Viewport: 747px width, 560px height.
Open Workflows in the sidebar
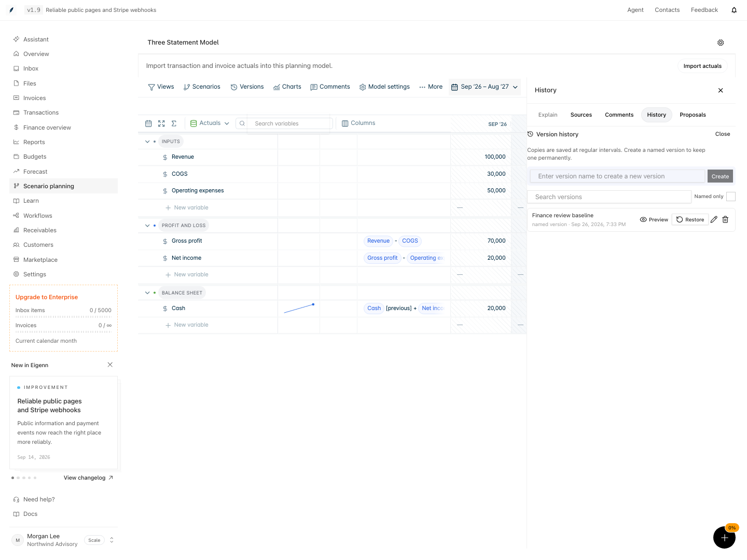point(63,216)
